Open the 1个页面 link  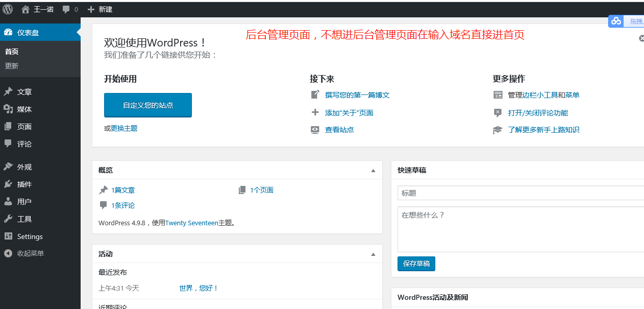tap(262, 190)
